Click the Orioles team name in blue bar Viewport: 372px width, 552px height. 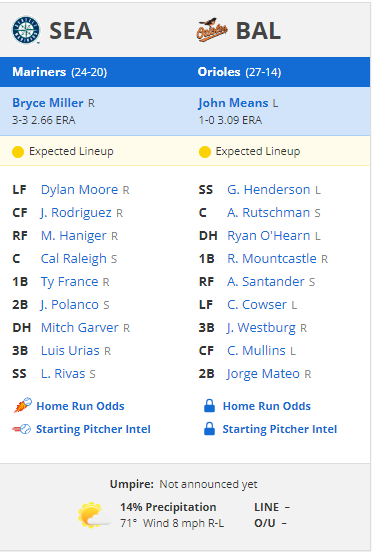coord(219,72)
